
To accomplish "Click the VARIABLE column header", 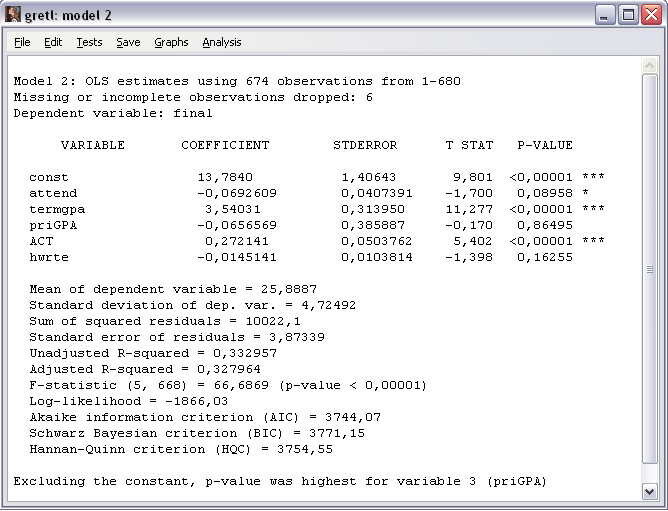I will [x=93, y=145].
